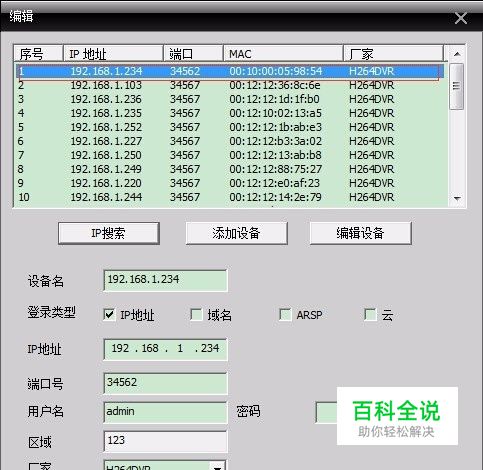Viewport: 483px width, 470px height.
Task: Enable the ARSP login type checkbox
Action: [285, 314]
